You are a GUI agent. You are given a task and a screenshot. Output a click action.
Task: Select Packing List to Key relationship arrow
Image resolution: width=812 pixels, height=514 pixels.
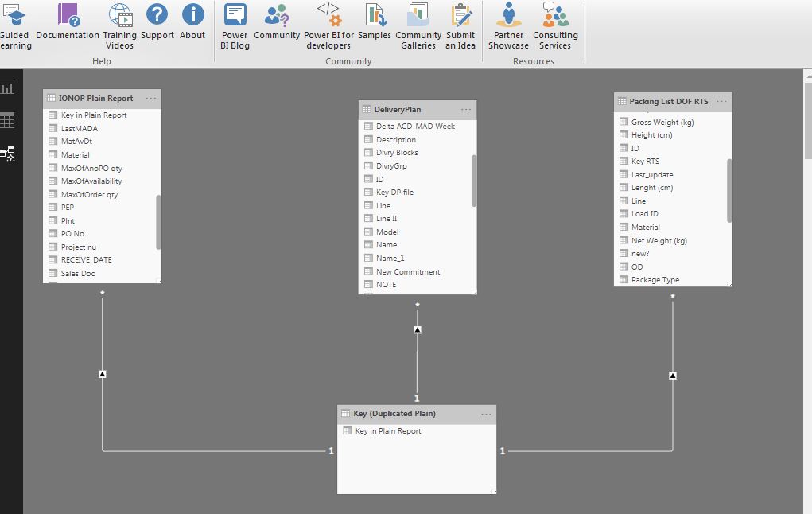click(x=673, y=375)
